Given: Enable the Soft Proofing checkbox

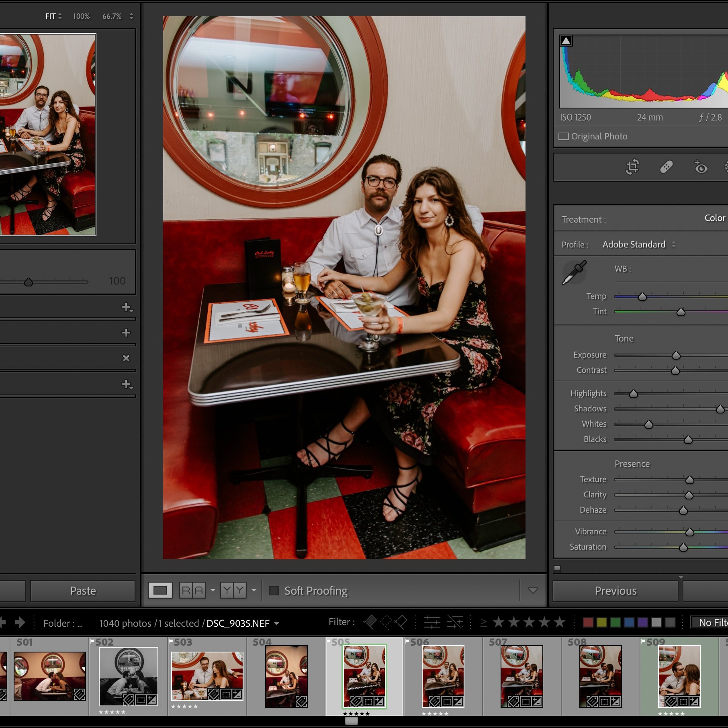Looking at the screenshot, I should 274,590.
